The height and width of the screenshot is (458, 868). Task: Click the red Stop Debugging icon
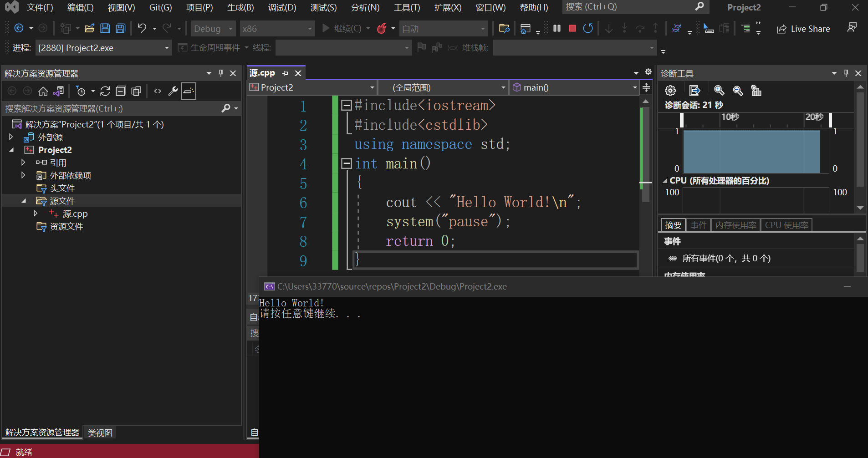[572, 29]
